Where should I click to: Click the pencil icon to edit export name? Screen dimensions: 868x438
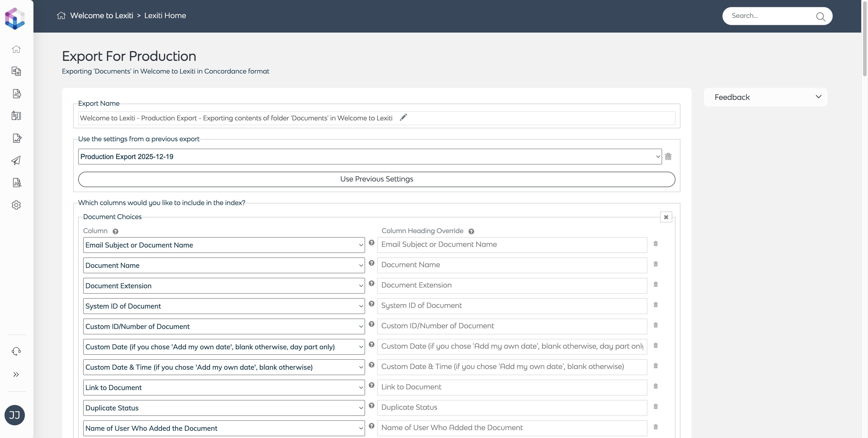click(x=403, y=117)
